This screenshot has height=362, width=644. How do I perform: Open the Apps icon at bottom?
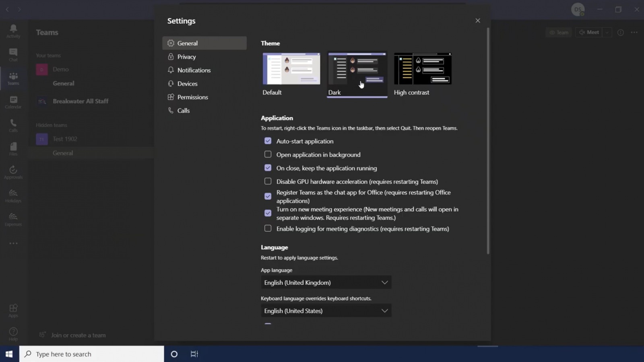[13, 309]
